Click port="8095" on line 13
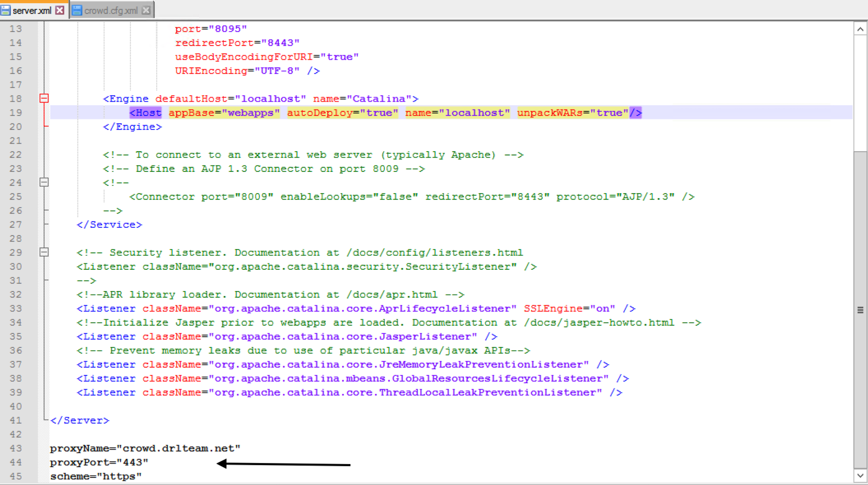Screen dimensions: 868x485 [211, 29]
